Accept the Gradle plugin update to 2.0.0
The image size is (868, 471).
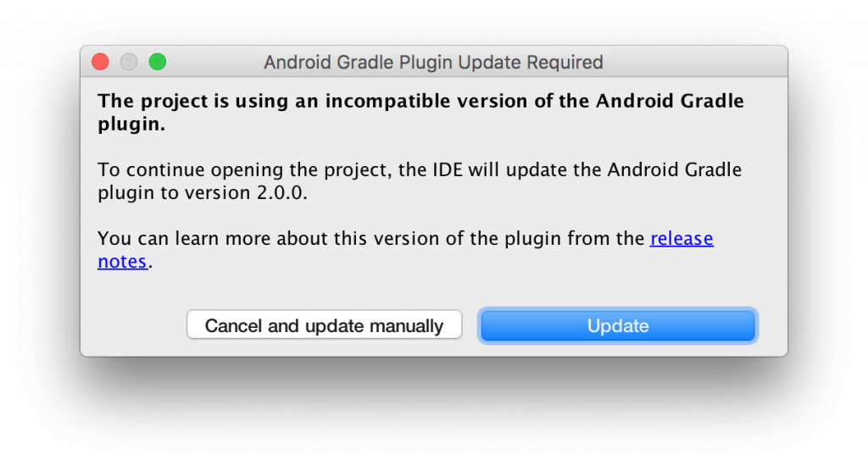(618, 325)
